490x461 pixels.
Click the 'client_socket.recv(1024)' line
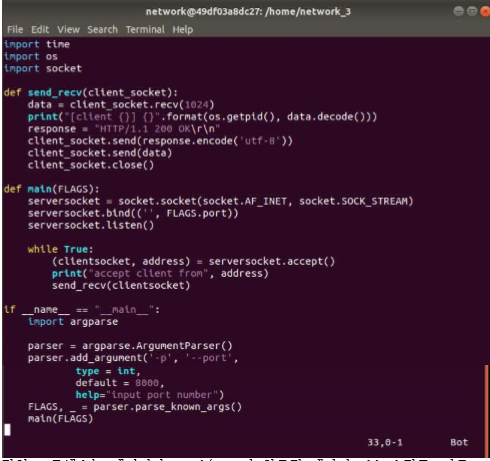pyautogui.click(x=121, y=105)
